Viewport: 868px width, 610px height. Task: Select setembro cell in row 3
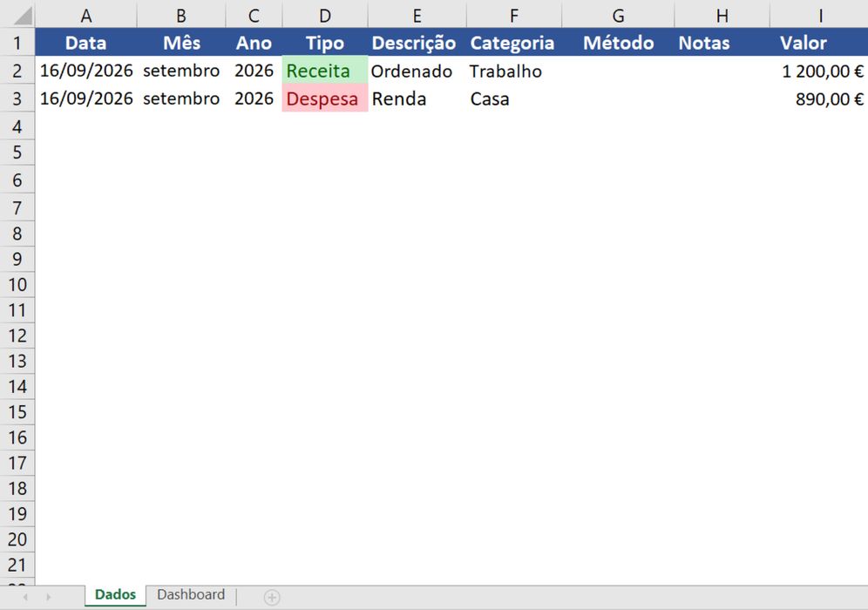click(x=181, y=98)
